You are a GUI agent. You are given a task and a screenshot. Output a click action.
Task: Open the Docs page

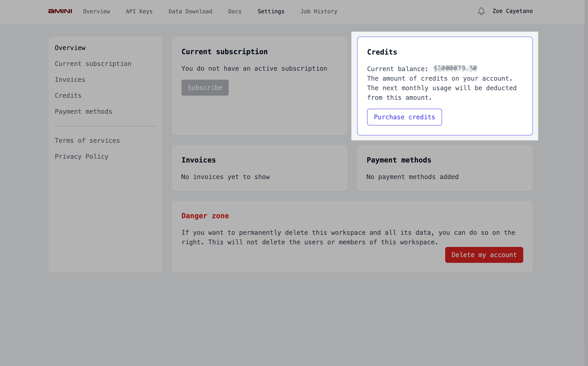click(235, 11)
